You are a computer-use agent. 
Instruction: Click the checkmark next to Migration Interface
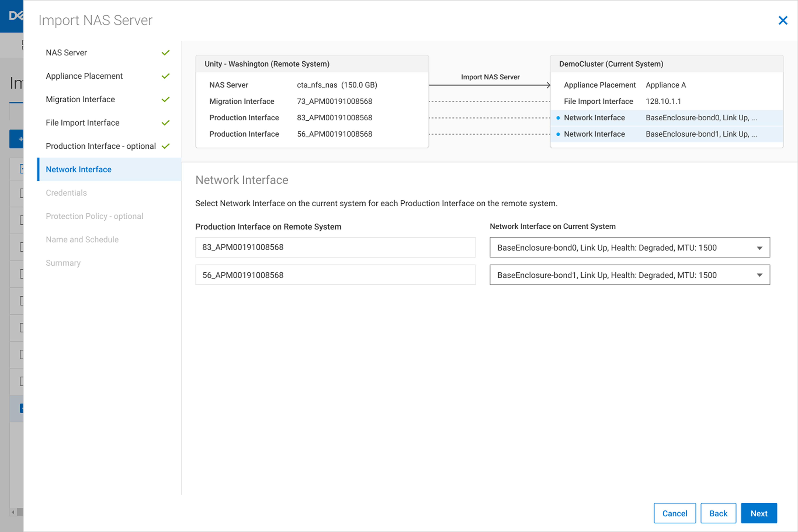(x=166, y=99)
